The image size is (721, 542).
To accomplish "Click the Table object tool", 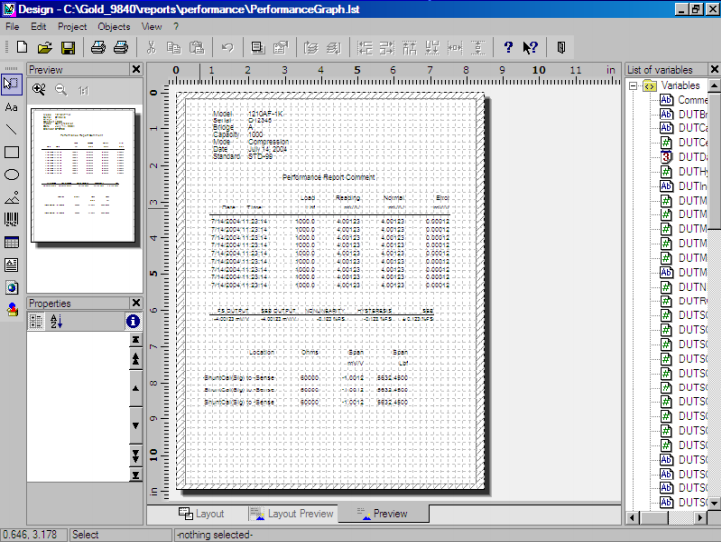I will coord(11,242).
